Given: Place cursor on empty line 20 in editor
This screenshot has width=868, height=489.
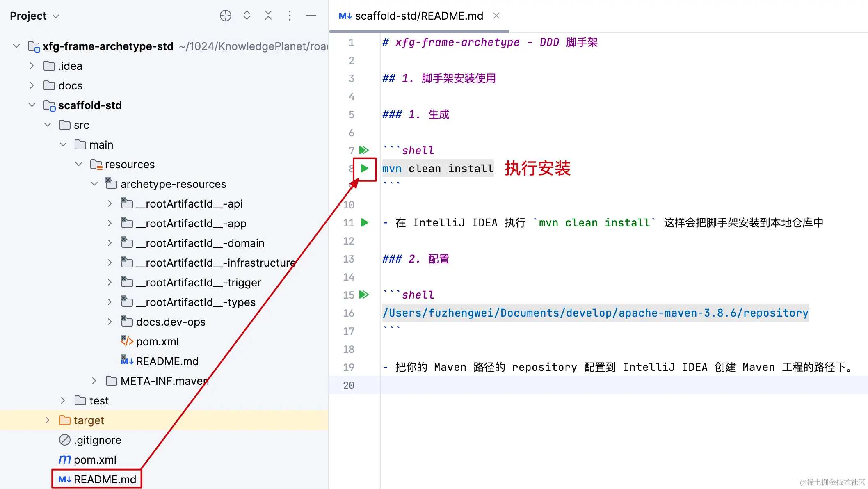Looking at the screenshot, I should (624, 385).
